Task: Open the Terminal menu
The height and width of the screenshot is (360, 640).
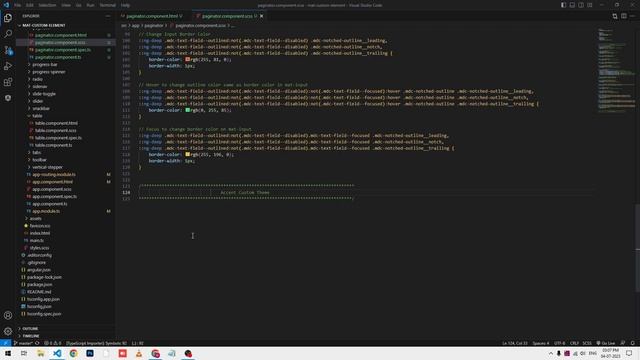Action: pyautogui.click(x=108, y=5)
